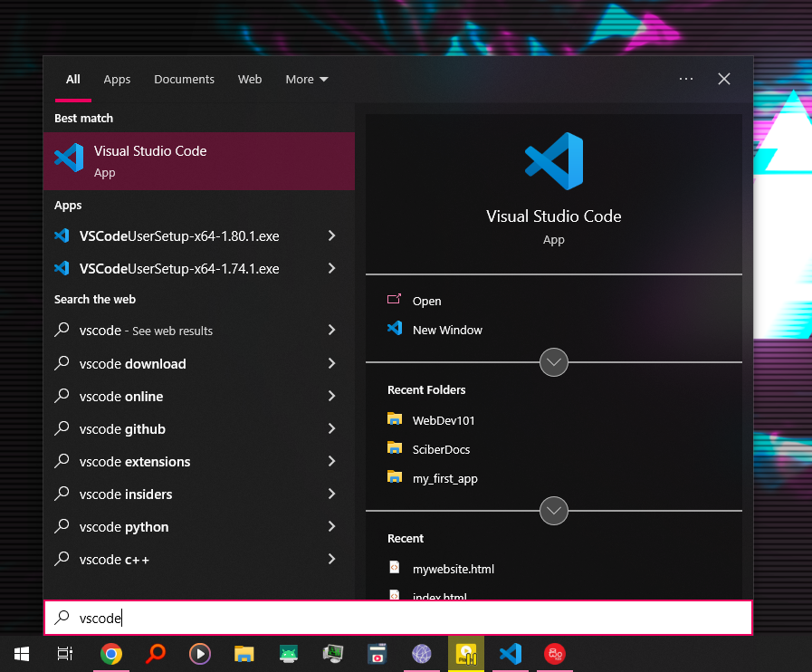Click the mywebsite.html file icon
This screenshot has width=812, height=672.
(x=395, y=567)
